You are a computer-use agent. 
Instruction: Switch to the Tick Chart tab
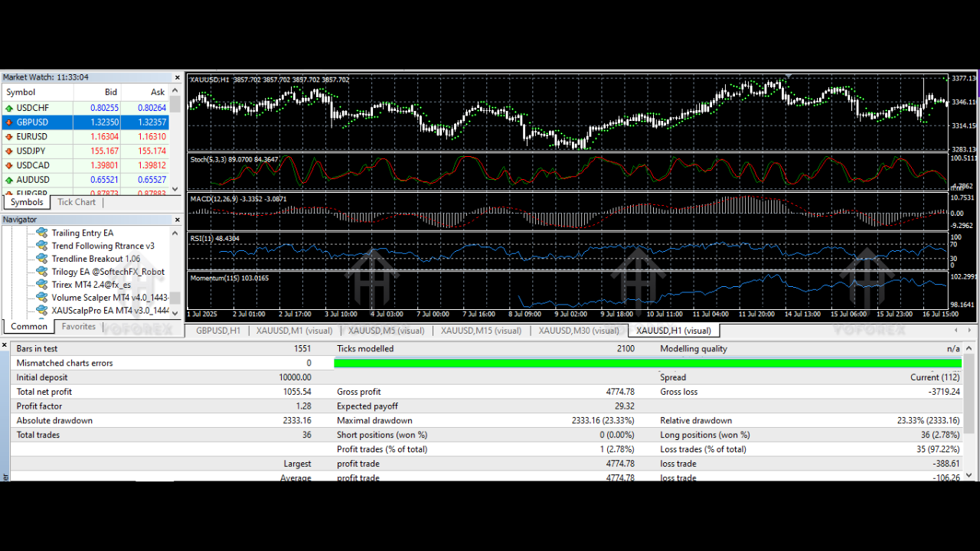click(77, 202)
